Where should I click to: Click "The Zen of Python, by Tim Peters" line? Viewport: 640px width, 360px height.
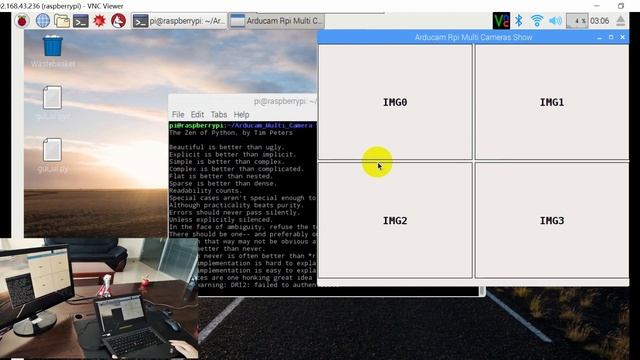click(231, 133)
